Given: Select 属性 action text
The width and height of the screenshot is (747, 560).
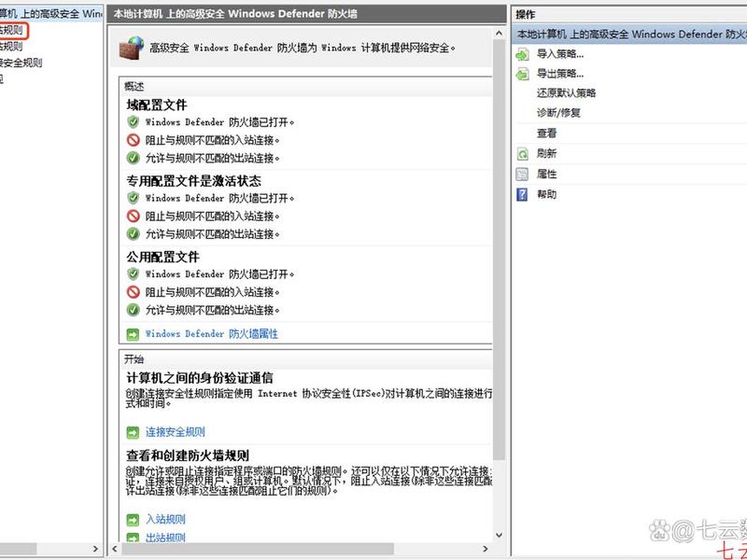Looking at the screenshot, I should [547, 175].
